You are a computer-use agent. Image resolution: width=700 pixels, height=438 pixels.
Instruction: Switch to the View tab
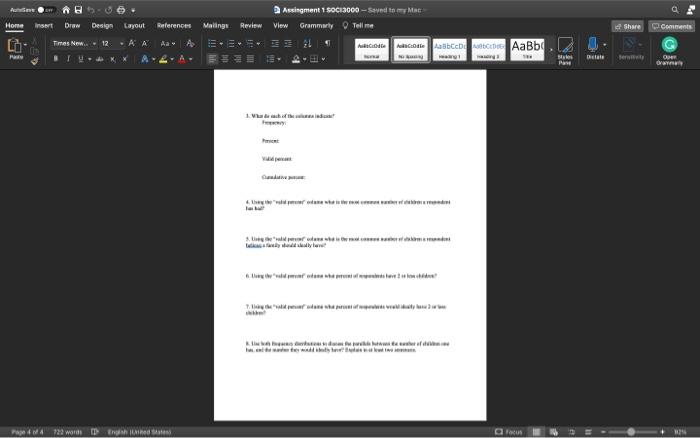click(280, 26)
